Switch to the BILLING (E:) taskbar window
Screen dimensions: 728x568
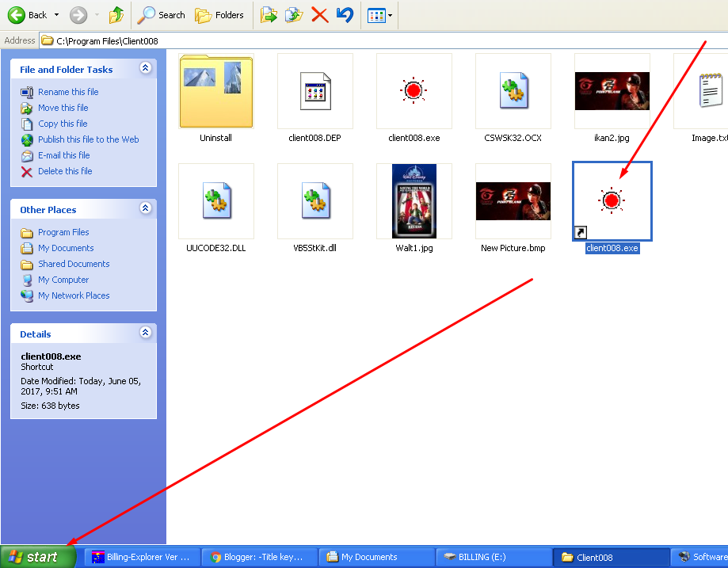tap(491, 556)
